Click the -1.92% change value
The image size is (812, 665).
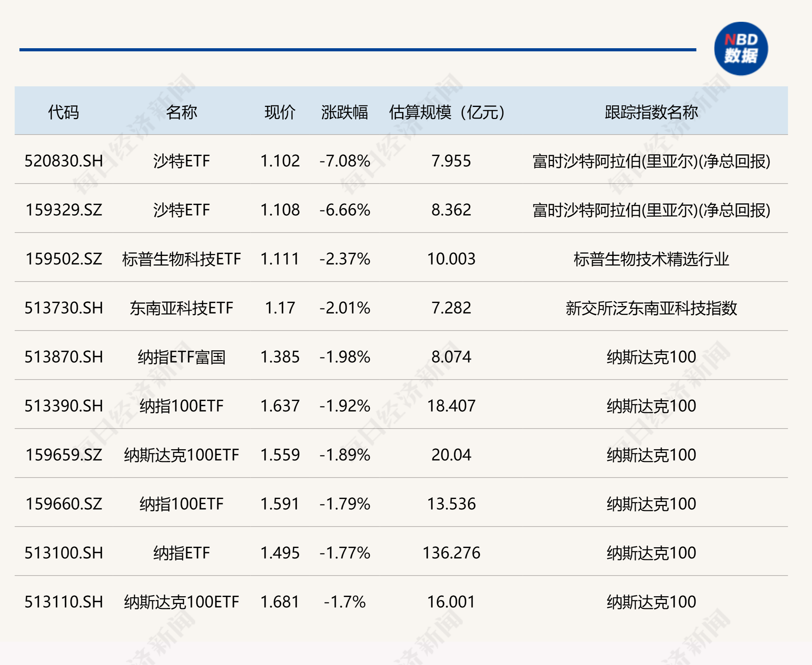pos(345,406)
